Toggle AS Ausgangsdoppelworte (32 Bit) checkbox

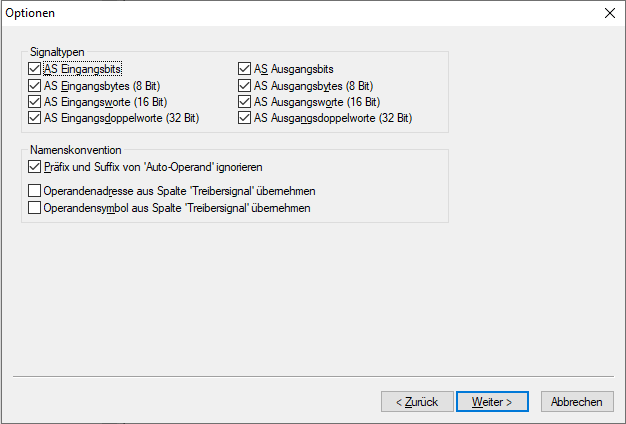pos(245,118)
